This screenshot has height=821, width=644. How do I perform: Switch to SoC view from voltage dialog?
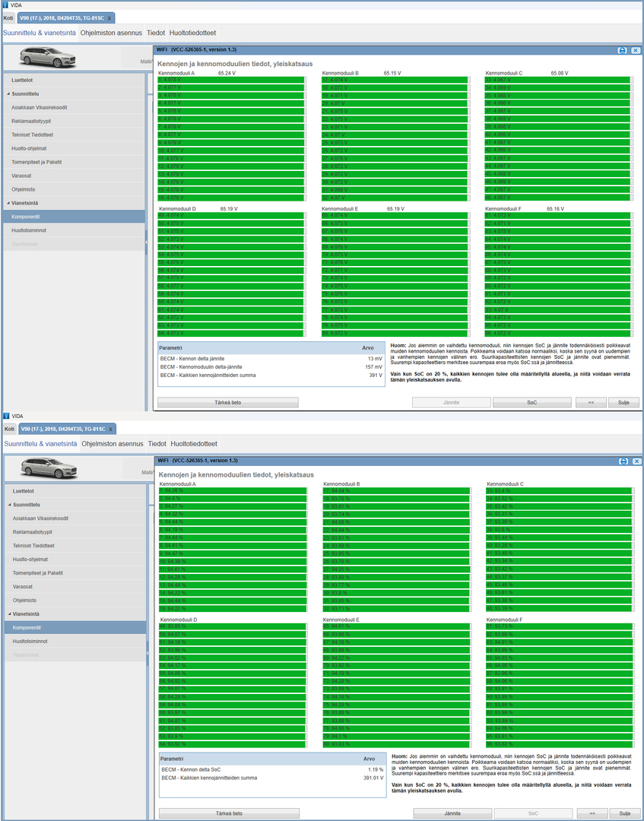tap(532, 403)
